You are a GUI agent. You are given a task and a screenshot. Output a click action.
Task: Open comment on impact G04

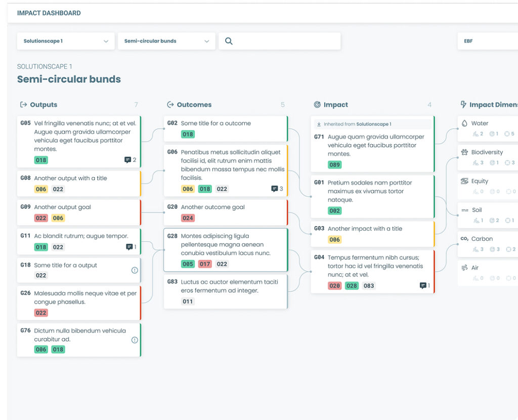pyautogui.click(x=423, y=285)
